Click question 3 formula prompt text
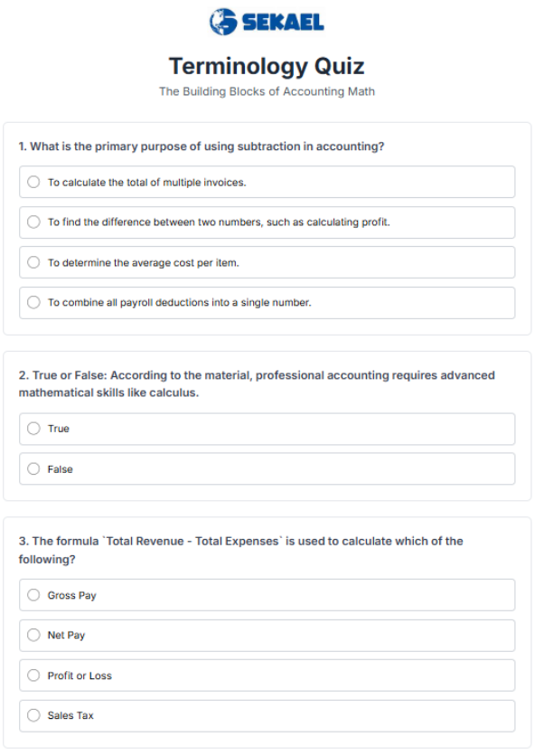544x756 pixels. (x=240, y=550)
